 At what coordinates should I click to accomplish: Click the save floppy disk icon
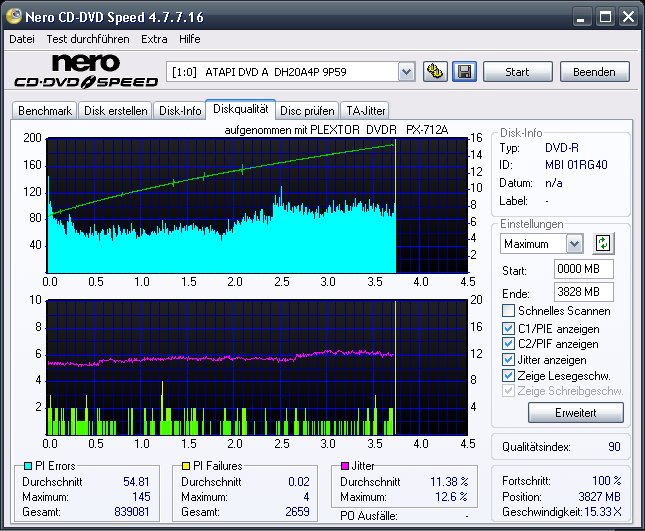tap(464, 72)
